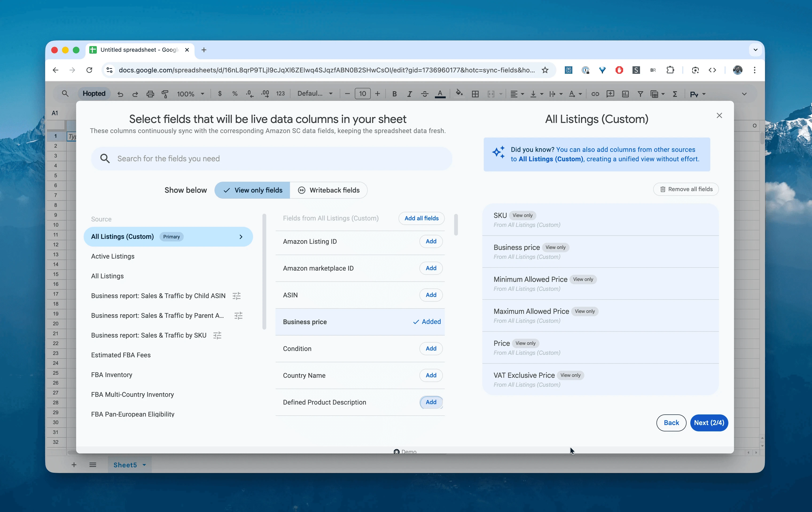The height and width of the screenshot is (512, 812).
Task: Format as percent with the % icon
Action: (235, 94)
